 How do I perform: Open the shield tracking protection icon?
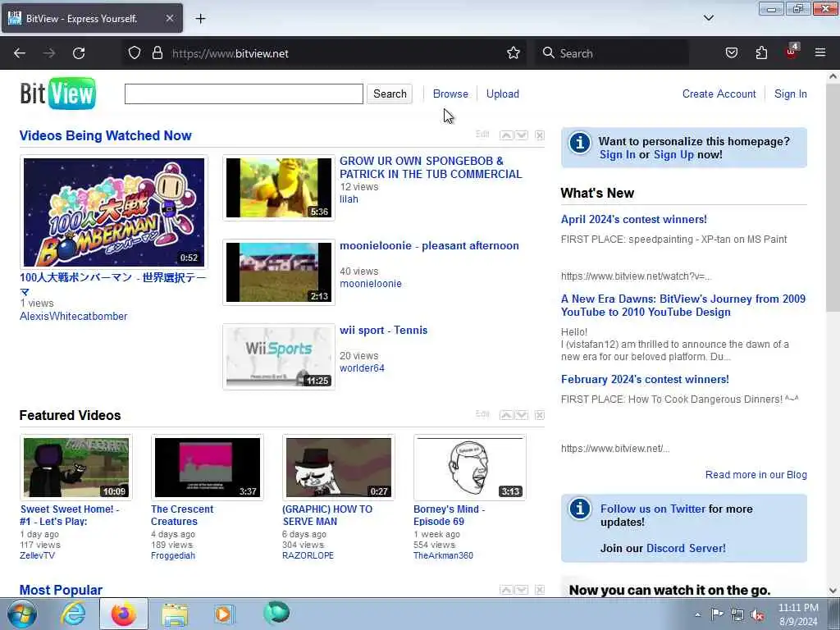tap(135, 53)
